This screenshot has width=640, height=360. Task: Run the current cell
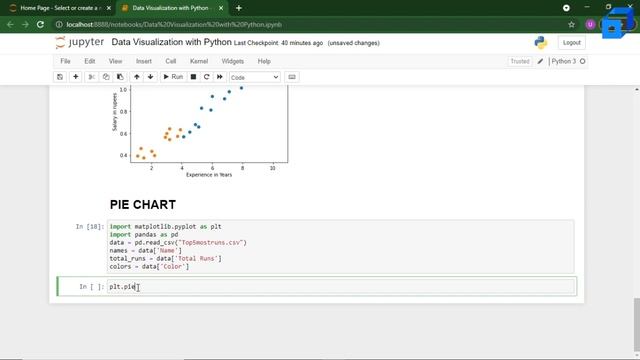tap(173, 77)
